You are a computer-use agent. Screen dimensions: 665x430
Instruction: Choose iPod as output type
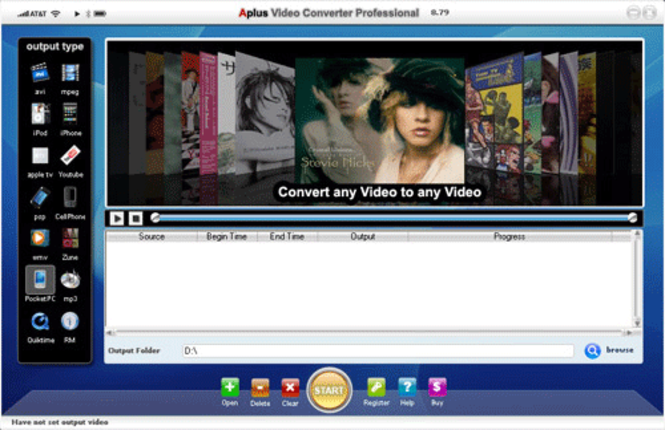coord(40,114)
